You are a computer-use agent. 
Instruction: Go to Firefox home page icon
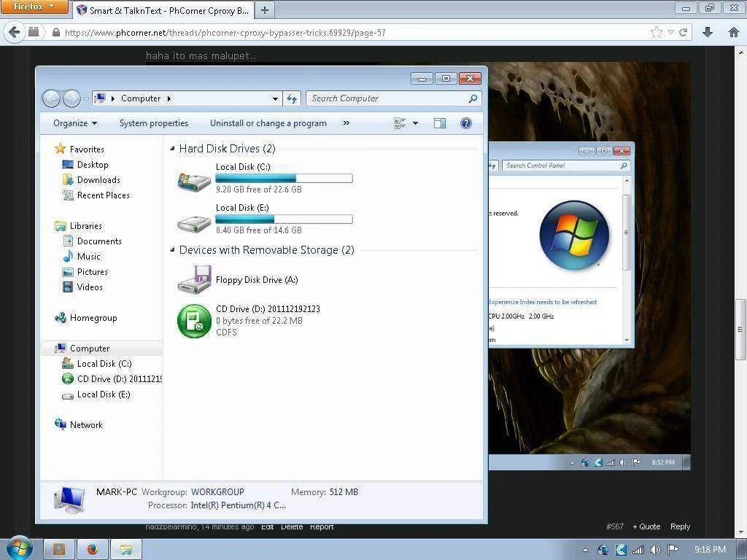(734, 32)
